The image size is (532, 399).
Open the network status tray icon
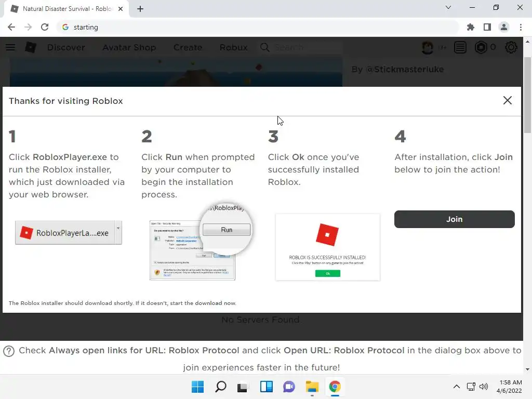click(471, 387)
